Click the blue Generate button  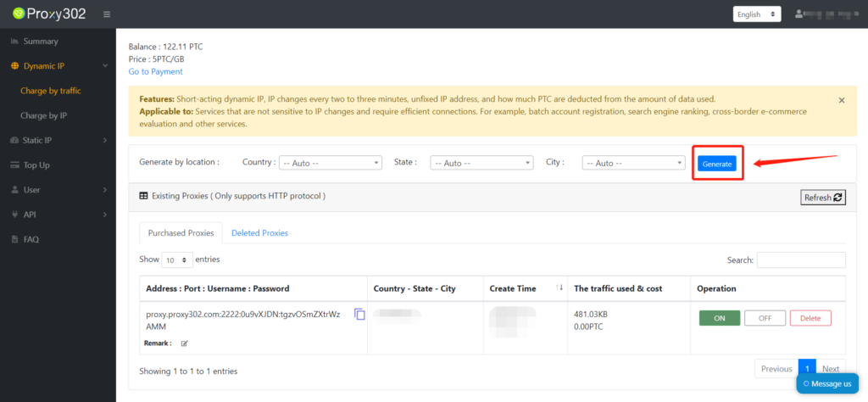pos(717,164)
